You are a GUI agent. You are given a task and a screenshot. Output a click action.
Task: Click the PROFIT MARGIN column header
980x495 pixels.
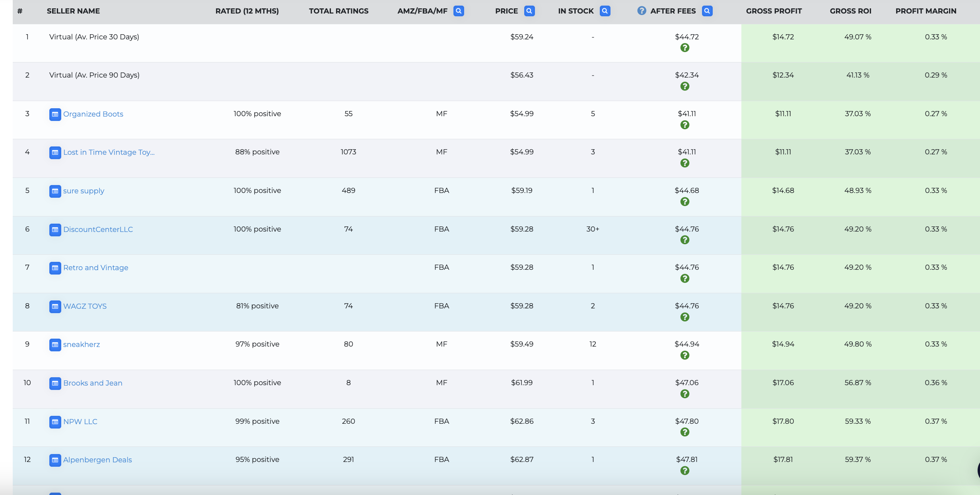click(926, 11)
